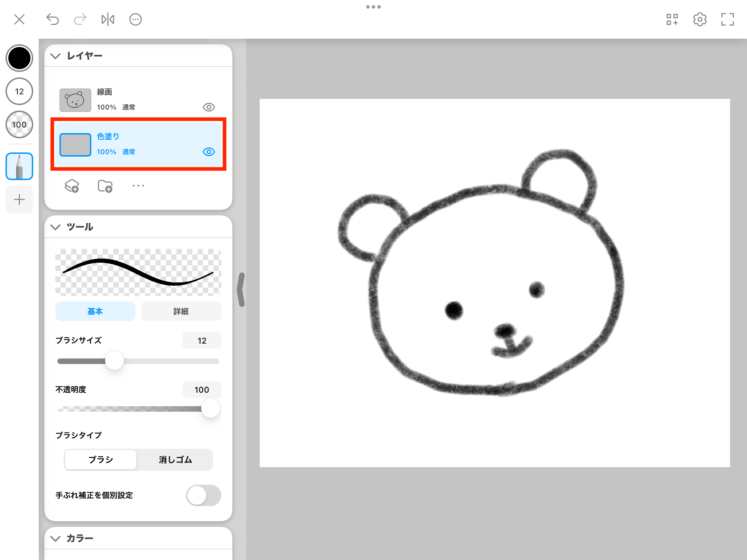
Task: Add a new tool with plus button
Action: coord(19,199)
